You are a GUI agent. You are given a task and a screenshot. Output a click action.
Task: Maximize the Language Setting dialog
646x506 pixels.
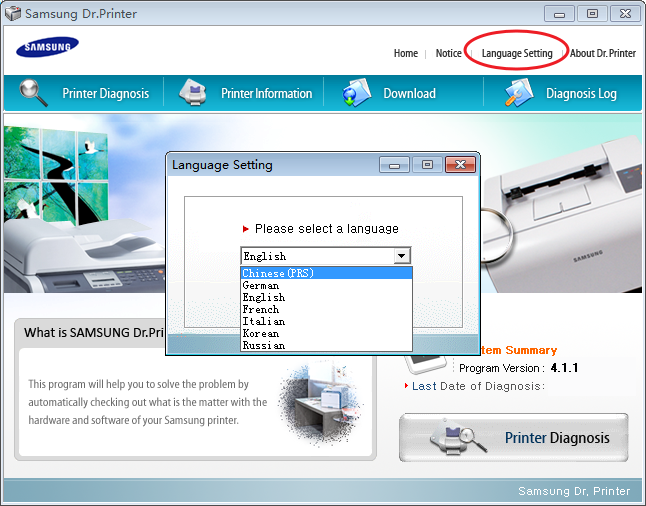[x=427, y=165]
